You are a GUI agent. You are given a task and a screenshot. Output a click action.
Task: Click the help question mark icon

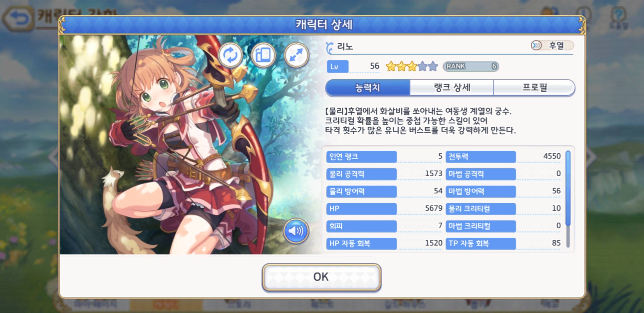click(618, 15)
